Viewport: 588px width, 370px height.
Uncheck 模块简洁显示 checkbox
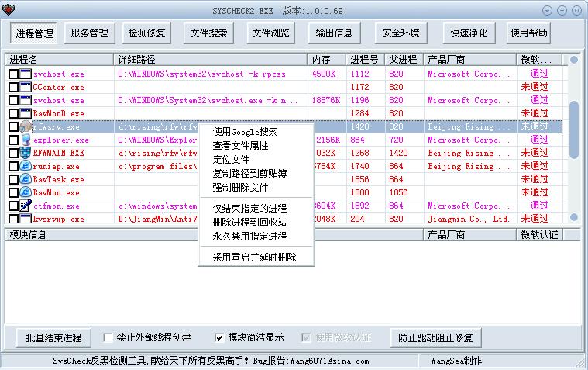pyautogui.click(x=219, y=337)
